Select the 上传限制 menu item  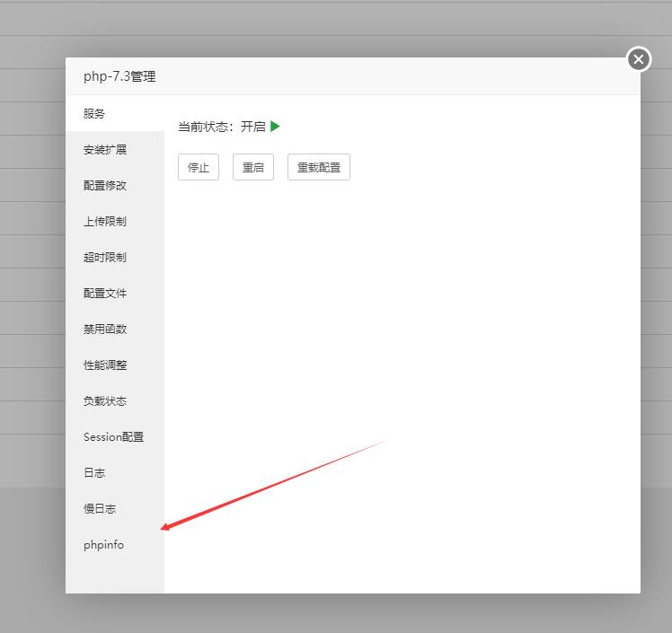(115, 222)
